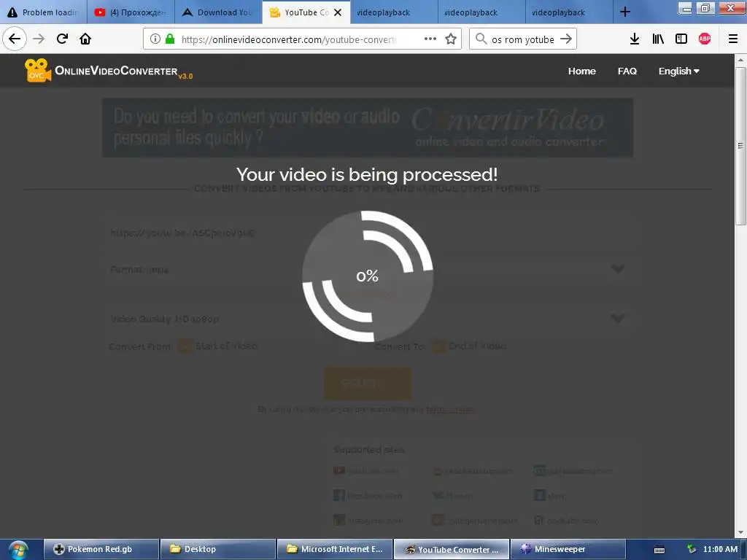
Task: Close the YouTube Converter tab
Action: [338, 12]
